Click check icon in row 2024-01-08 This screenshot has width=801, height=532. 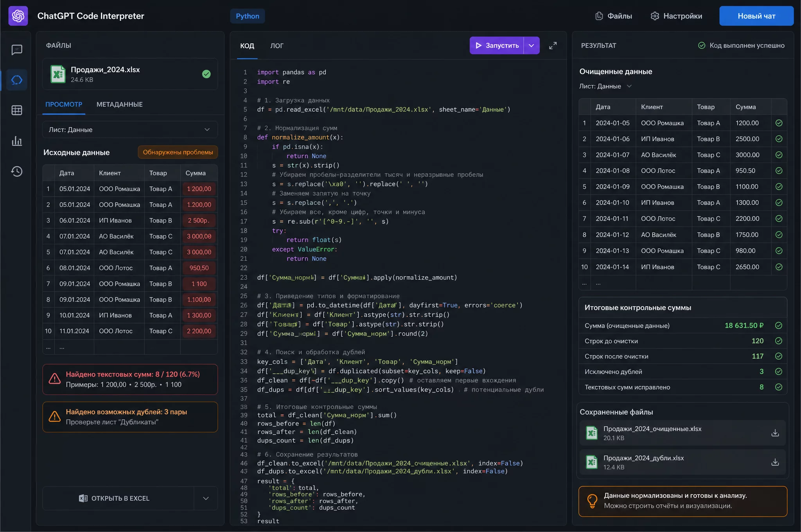(x=779, y=171)
